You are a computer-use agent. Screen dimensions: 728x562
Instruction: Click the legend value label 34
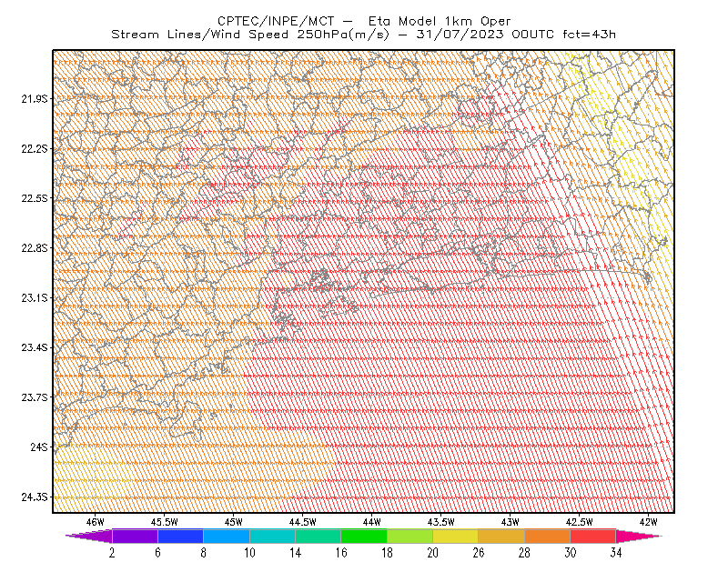pos(616,553)
